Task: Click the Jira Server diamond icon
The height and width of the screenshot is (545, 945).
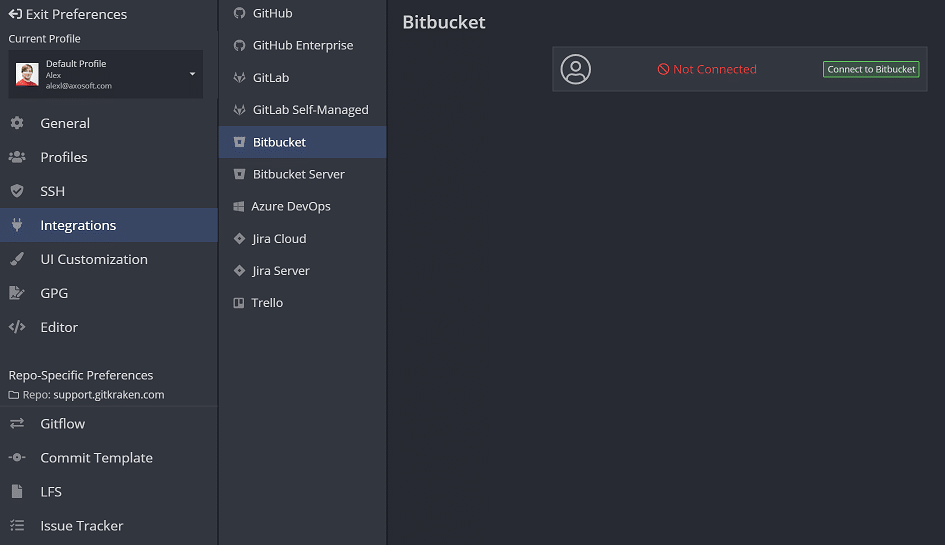Action: pos(239,271)
